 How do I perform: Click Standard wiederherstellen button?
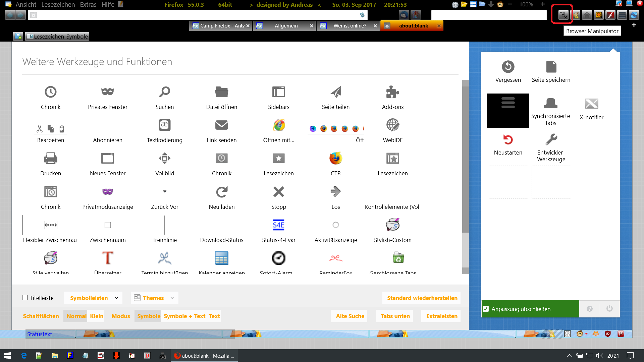coord(422,298)
